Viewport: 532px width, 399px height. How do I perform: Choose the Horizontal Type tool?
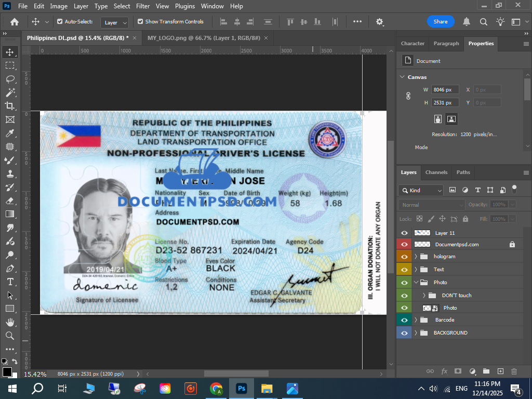pos(10,282)
